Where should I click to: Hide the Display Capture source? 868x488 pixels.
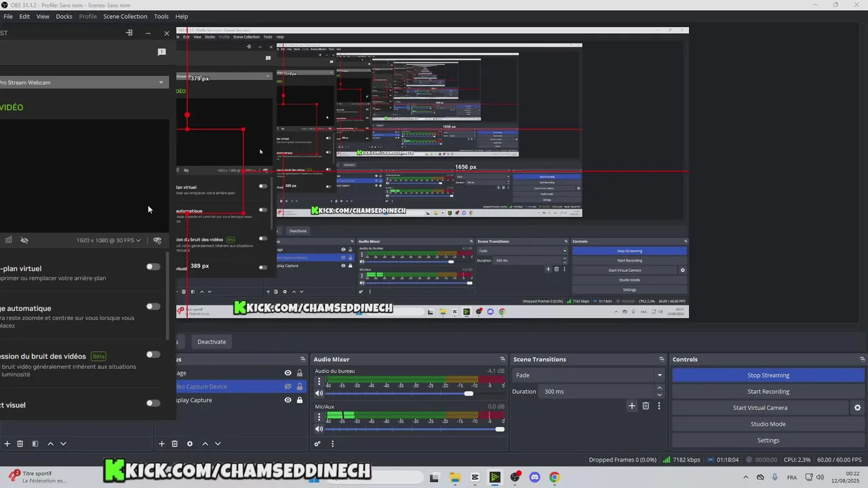288,400
